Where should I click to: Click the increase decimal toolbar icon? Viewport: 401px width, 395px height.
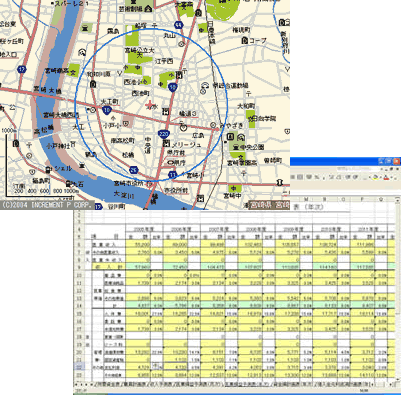[331, 177]
